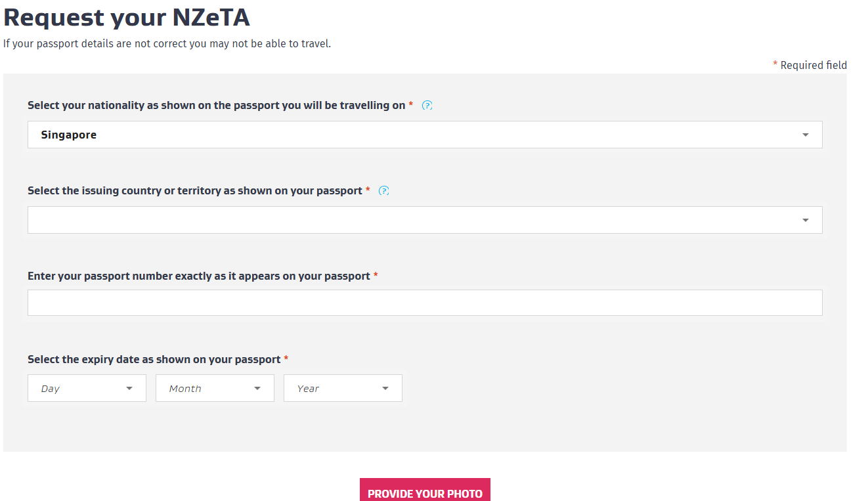
Task: Click the Required field note at top right
Action: [x=810, y=65]
